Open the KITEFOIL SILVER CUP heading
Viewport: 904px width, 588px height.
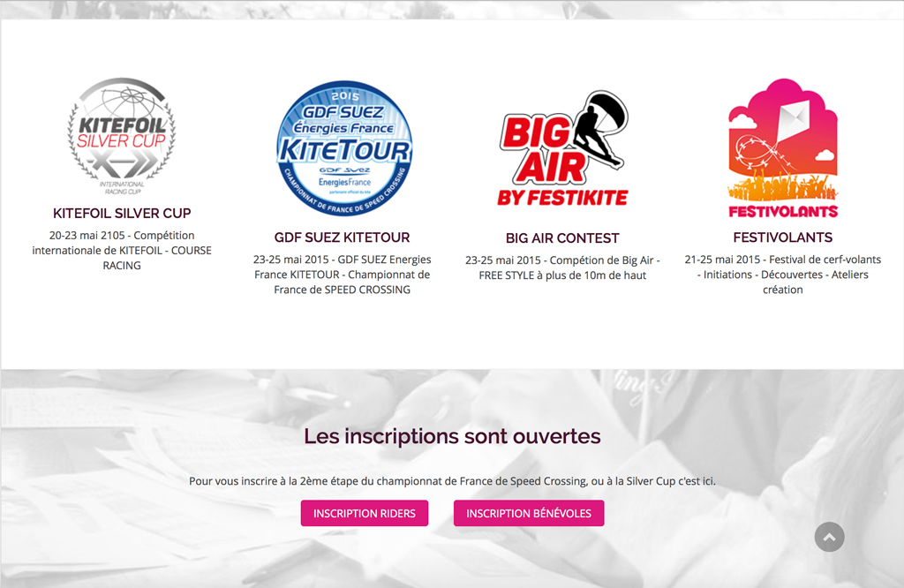coord(122,214)
